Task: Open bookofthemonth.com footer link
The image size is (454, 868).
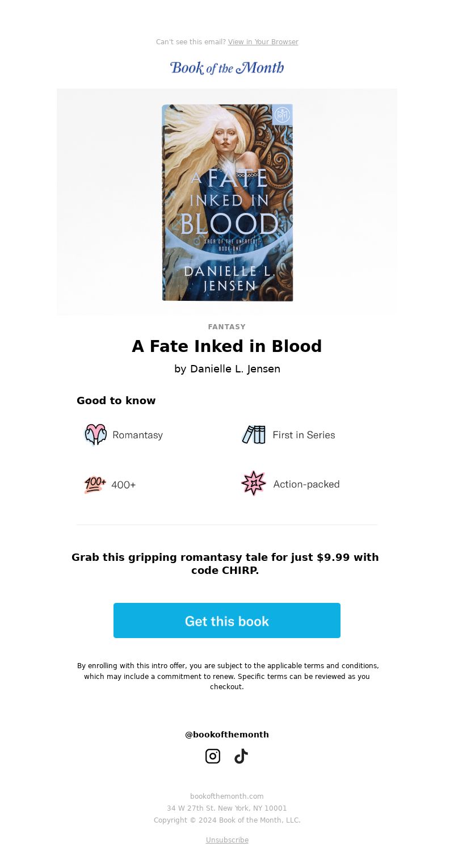Action: click(227, 796)
